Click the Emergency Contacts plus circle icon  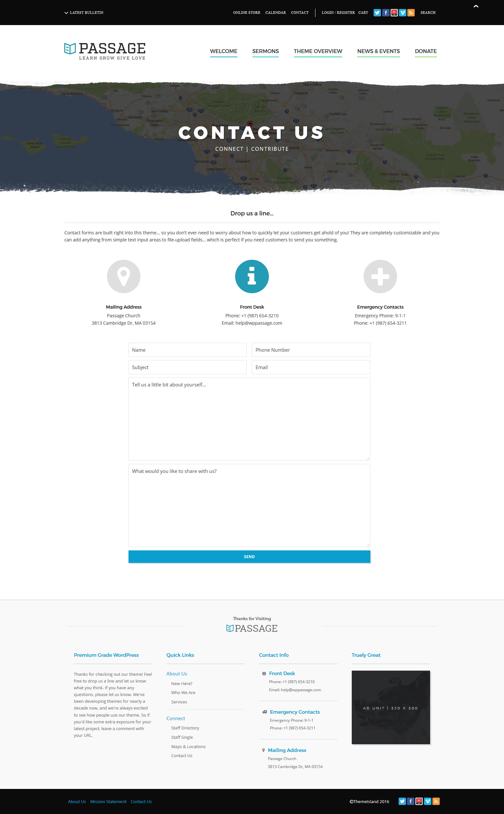click(380, 276)
